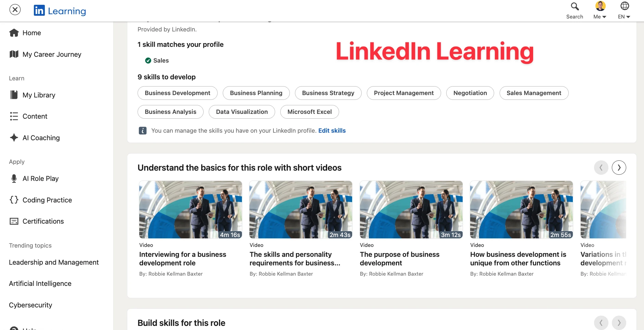Screen dimensions: 644x330
Task: Click the Certifications certificate icon
Action: [x=14, y=221]
